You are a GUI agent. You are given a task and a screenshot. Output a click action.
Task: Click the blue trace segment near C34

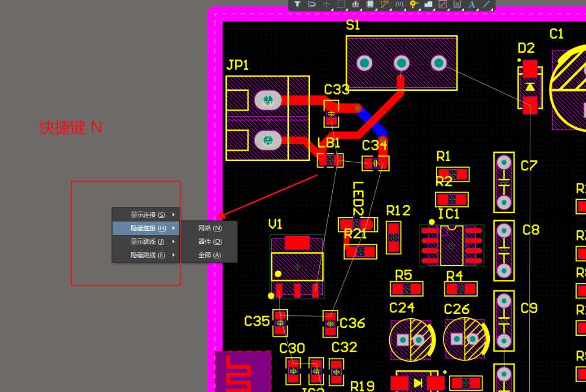pos(371,122)
